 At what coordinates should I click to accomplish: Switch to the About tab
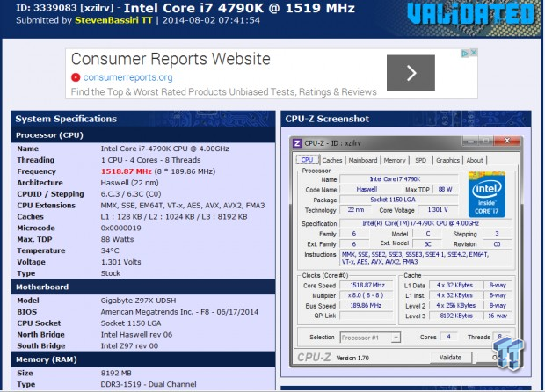click(x=475, y=160)
